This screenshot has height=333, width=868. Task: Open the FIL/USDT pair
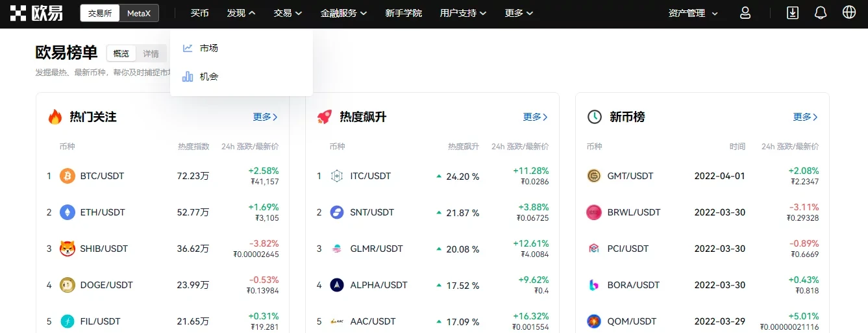click(x=101, y=321)
